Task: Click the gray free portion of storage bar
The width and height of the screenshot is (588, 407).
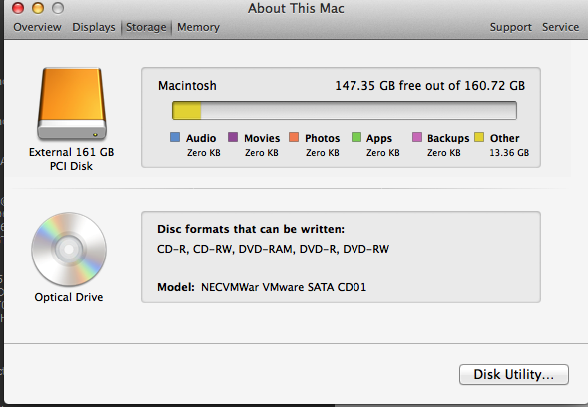Action: click(359, 111)
